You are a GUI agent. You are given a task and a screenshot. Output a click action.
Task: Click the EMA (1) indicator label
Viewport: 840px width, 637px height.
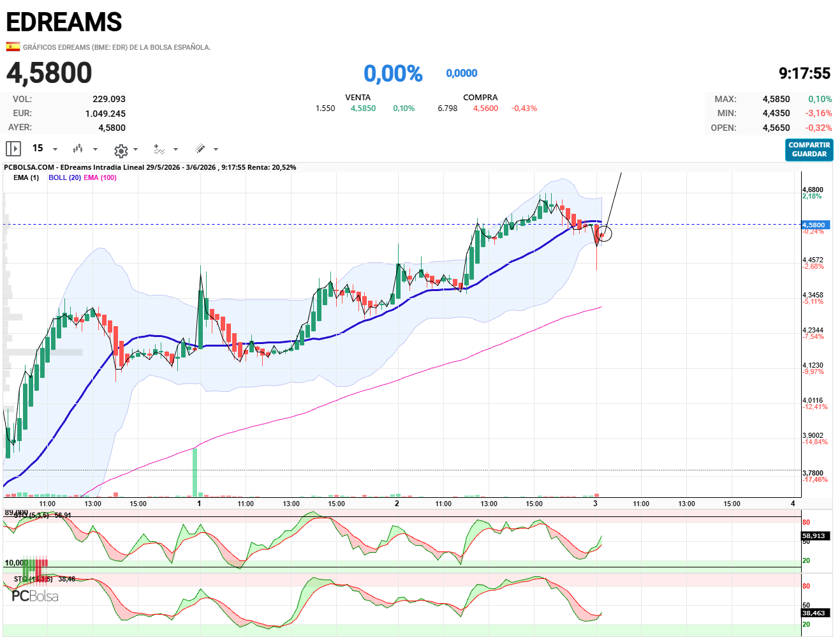coord(26,177)
